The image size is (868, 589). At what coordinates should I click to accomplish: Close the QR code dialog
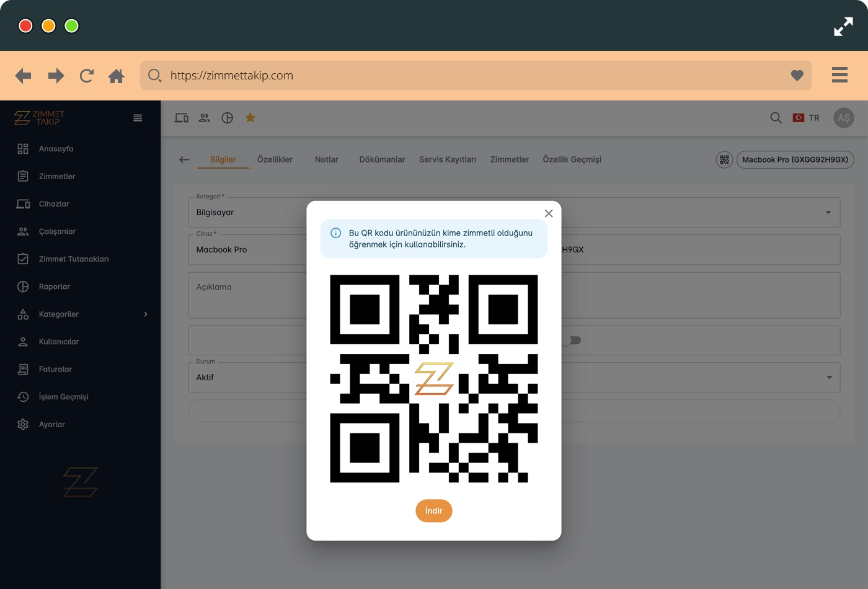pyautogui.click(x=549, y=213)
